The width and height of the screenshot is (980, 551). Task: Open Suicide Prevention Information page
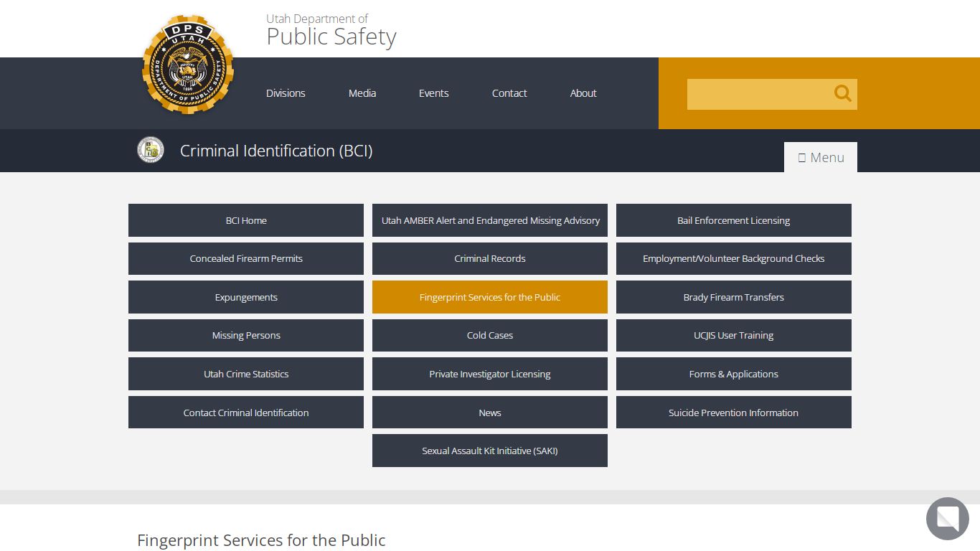click(x=734, y=413)
